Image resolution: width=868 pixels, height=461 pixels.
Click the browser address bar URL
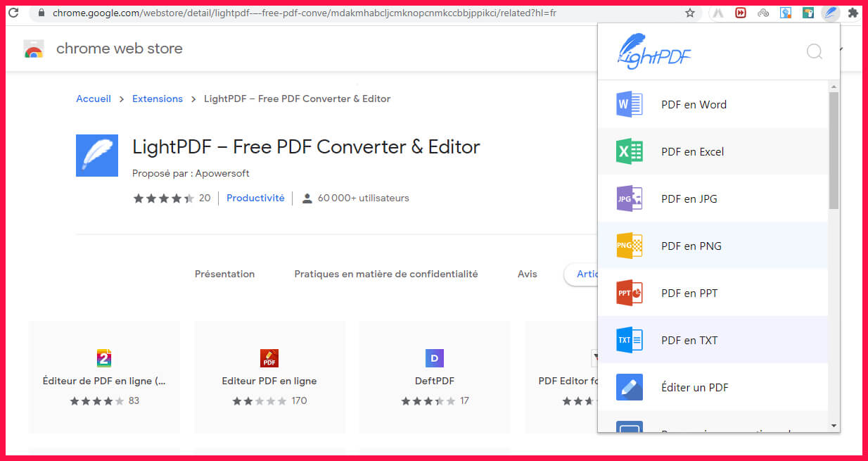(x=305, y=13)
